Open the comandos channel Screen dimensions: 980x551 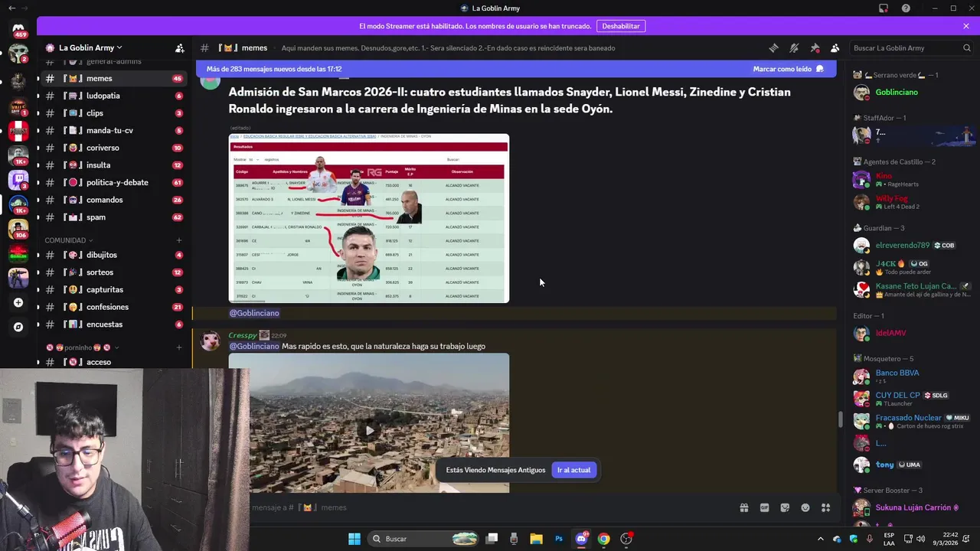[113, 200]
